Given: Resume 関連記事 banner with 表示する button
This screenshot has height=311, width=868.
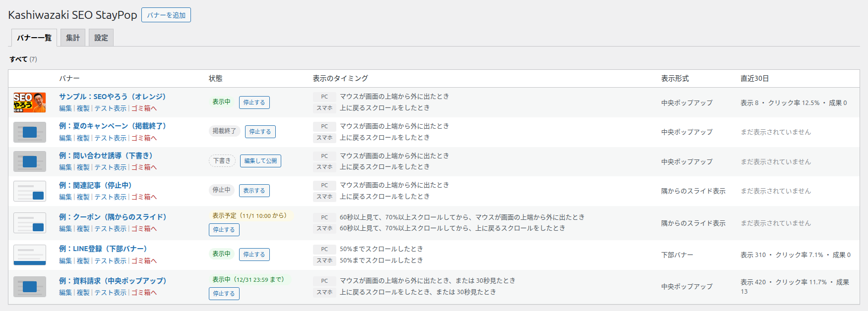Looking at the screenshot, I should [x=254, y=191].
